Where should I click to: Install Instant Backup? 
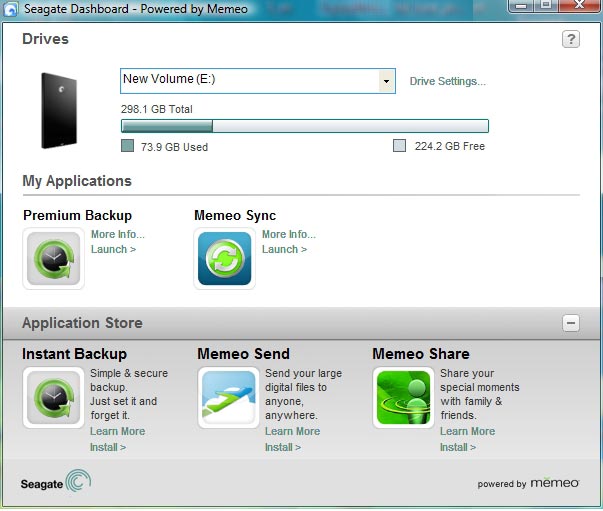108,447
